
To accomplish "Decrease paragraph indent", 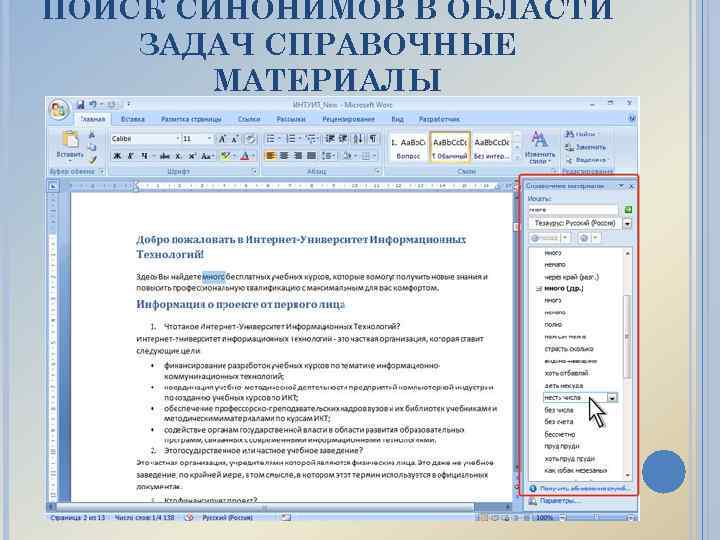I will tap(330, 139).
